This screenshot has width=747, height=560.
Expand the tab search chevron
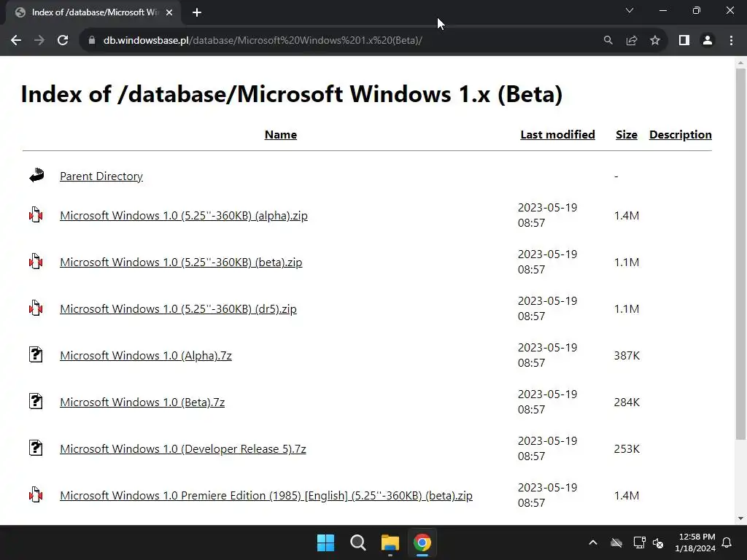[x=630, y=10]
